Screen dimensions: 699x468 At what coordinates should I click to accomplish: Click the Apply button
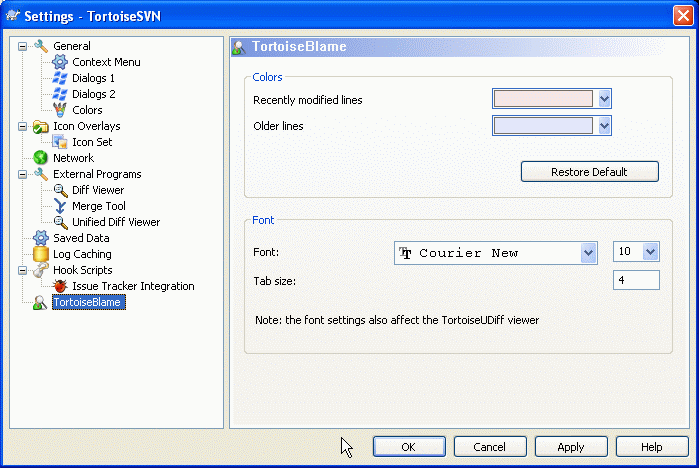[571, 446]
